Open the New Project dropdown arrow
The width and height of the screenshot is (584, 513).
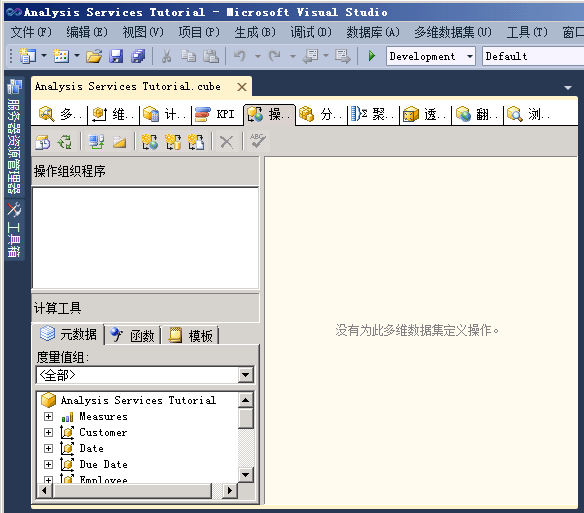(44, 56)
